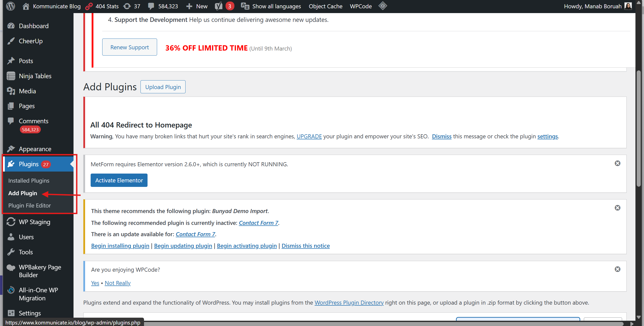This screenshot has height=326, width=644.
Task: Click Dismiss link in 404 Redirect warning
Action: pos(442,136)
